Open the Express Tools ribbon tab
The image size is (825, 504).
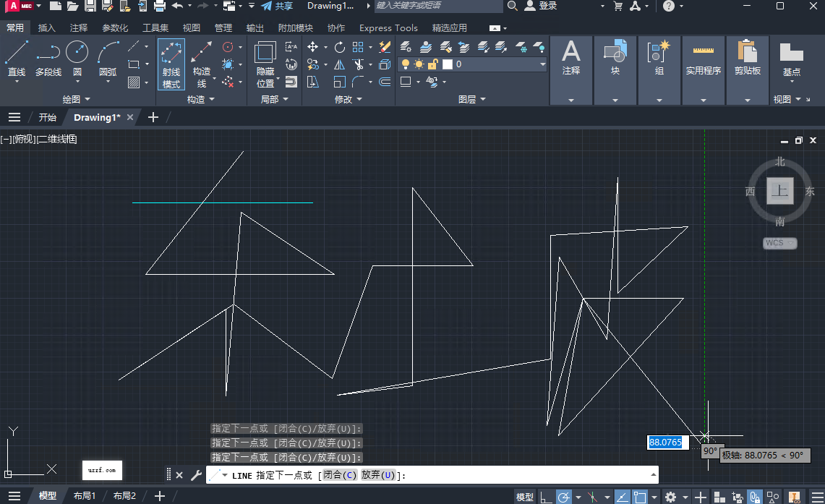coord(388,27)
